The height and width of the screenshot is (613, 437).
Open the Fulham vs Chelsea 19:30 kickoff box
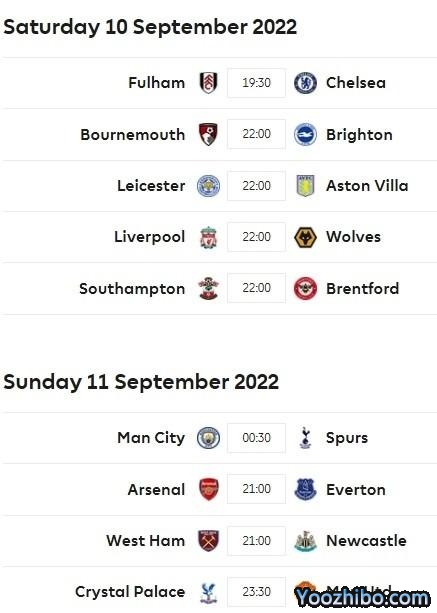tap(256, 83)
